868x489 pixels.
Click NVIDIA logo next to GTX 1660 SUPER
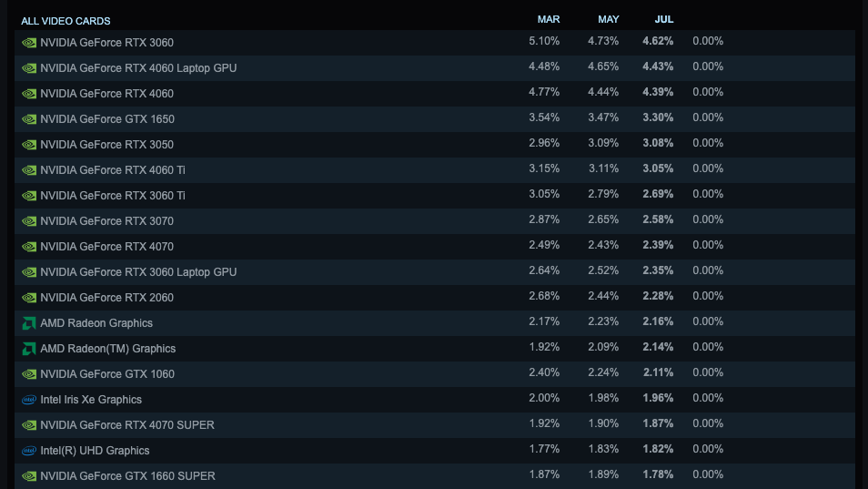(x=29, y=476)
